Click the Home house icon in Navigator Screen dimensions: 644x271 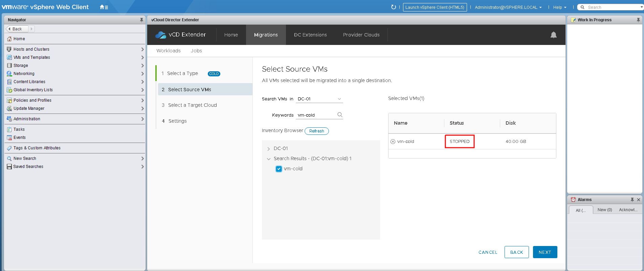click(9, 39)
